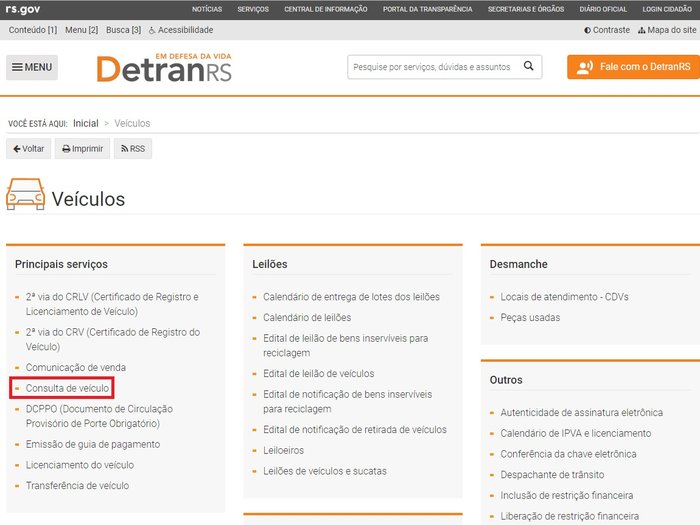700x525 pixels.
Task: Click the Imprimir print button
Action: tap(82, 149)
